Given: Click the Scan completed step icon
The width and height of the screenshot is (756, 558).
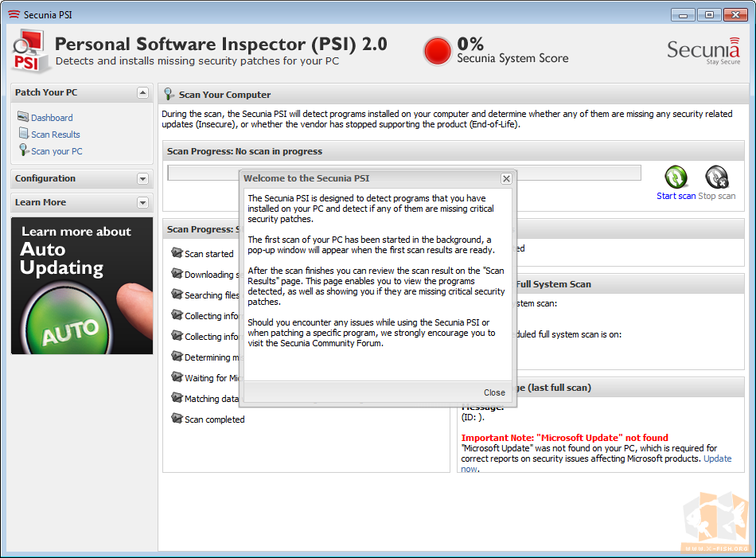Looking at the screenshot, I should [x=177, y=418].
